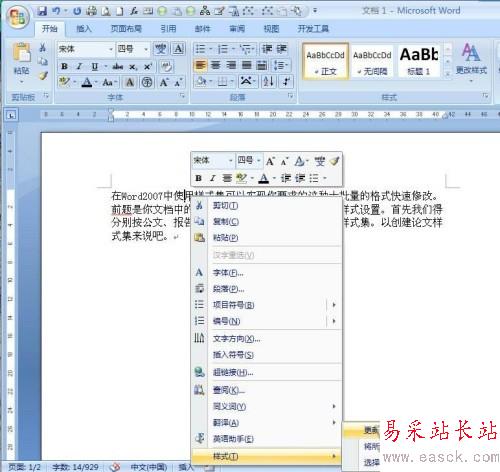
Task: Open the Office button menu
Action: pyautogui.click(x=18, y=17)
